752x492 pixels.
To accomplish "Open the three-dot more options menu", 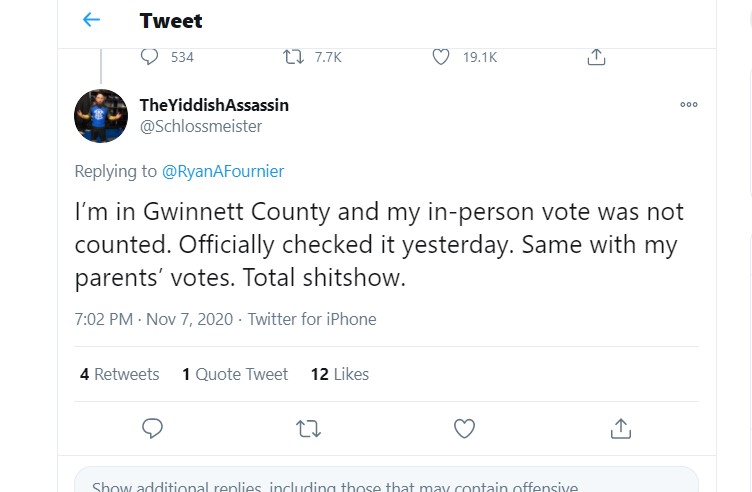I will 689,105.
